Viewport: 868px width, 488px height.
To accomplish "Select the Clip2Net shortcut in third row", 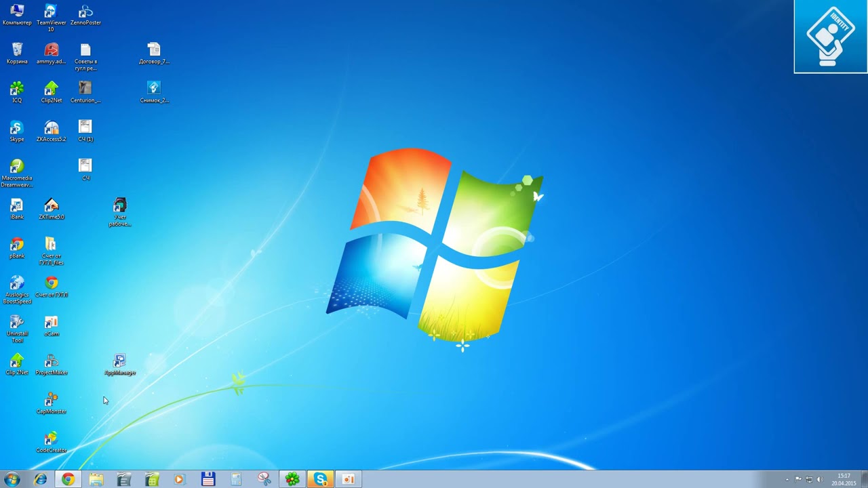I will point(51,92).
